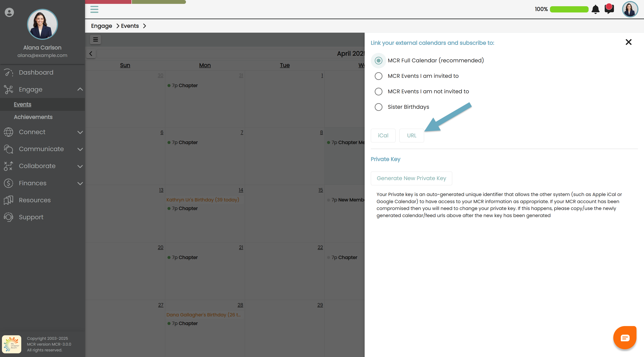Click the Resources sidebar icon
644x357 pixels.
(x=9, y=200)
